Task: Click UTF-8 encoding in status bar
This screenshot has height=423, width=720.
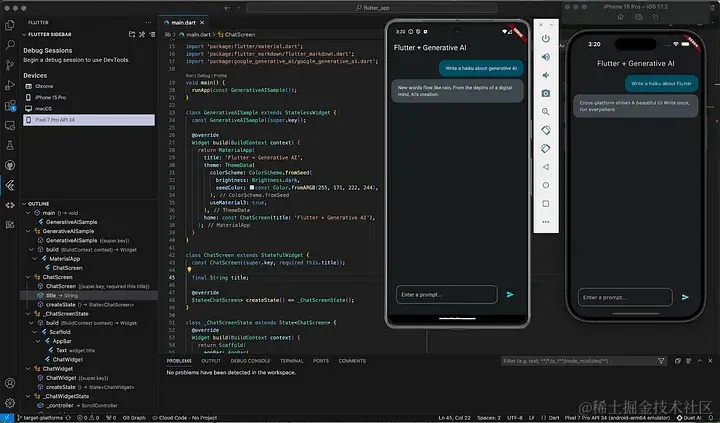Action: click(x=514, y=418)
